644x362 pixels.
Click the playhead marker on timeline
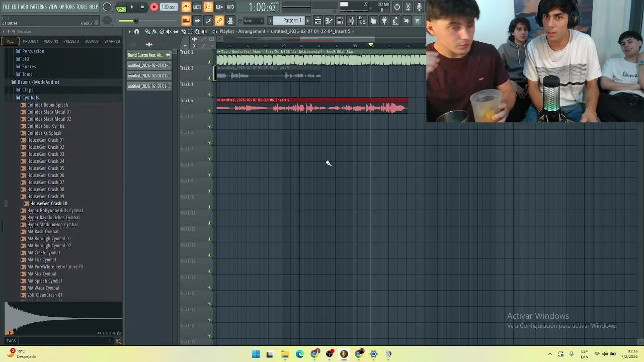click(371, 45)
